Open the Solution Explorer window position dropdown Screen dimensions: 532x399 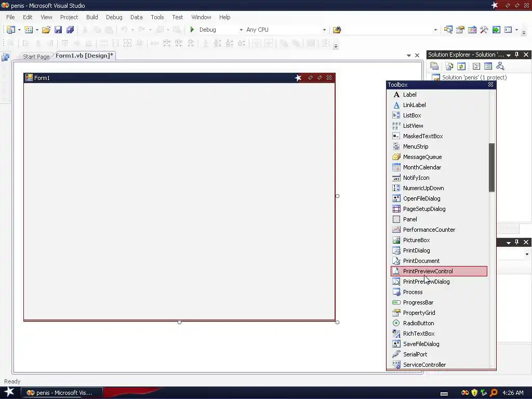tap(508, 55)
